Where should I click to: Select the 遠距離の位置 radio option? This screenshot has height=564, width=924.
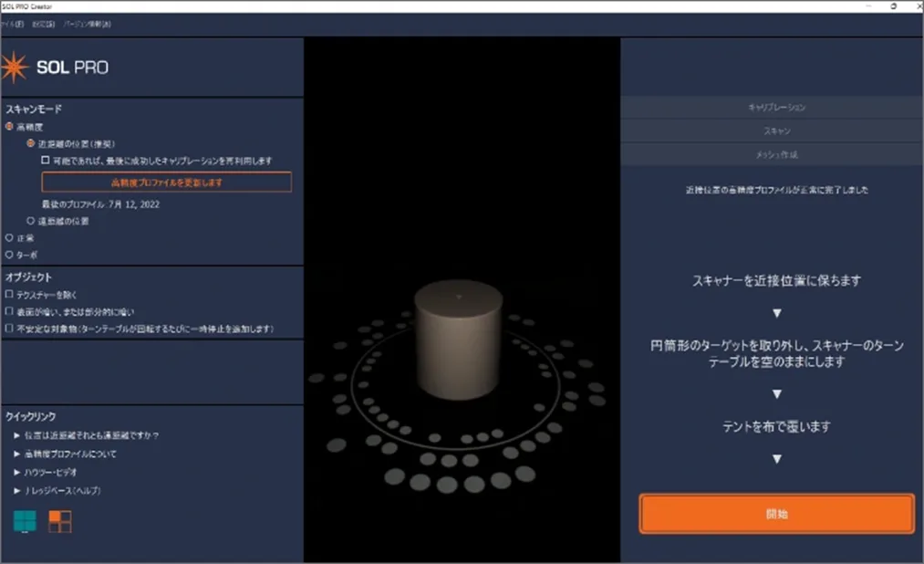point(31,221)
